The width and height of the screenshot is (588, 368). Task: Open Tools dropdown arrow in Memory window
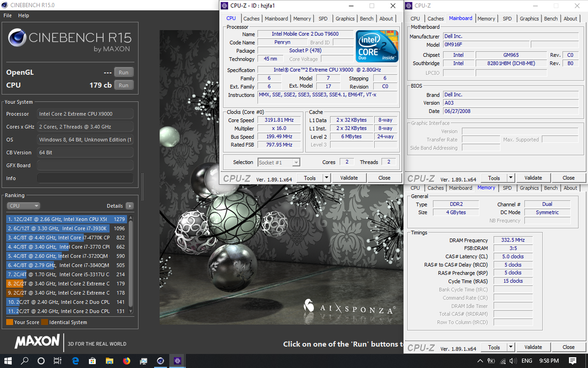(511, 347)
